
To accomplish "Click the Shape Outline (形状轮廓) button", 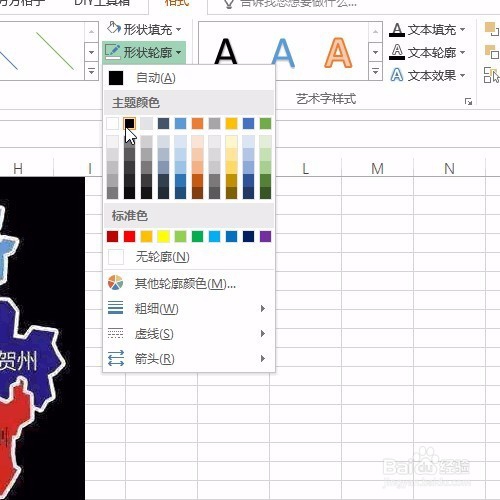I will (x=144, y=52).
